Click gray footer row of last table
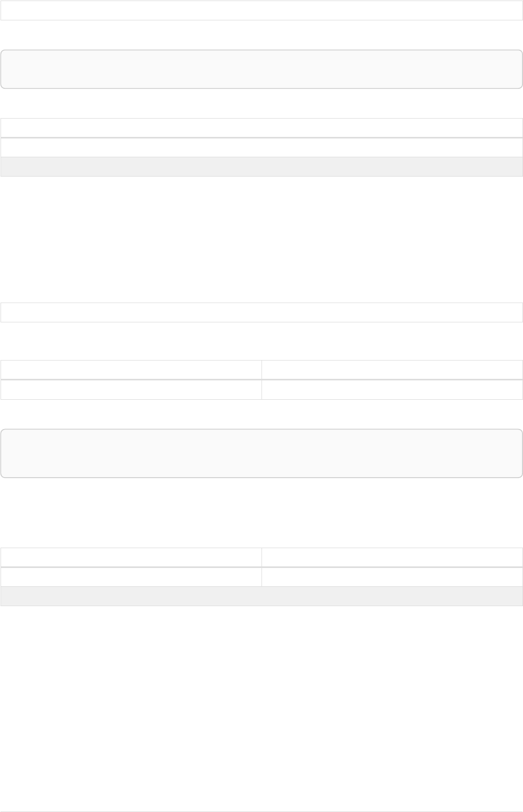The width and height of the screenshot is (523, 812). coord(261,596)
